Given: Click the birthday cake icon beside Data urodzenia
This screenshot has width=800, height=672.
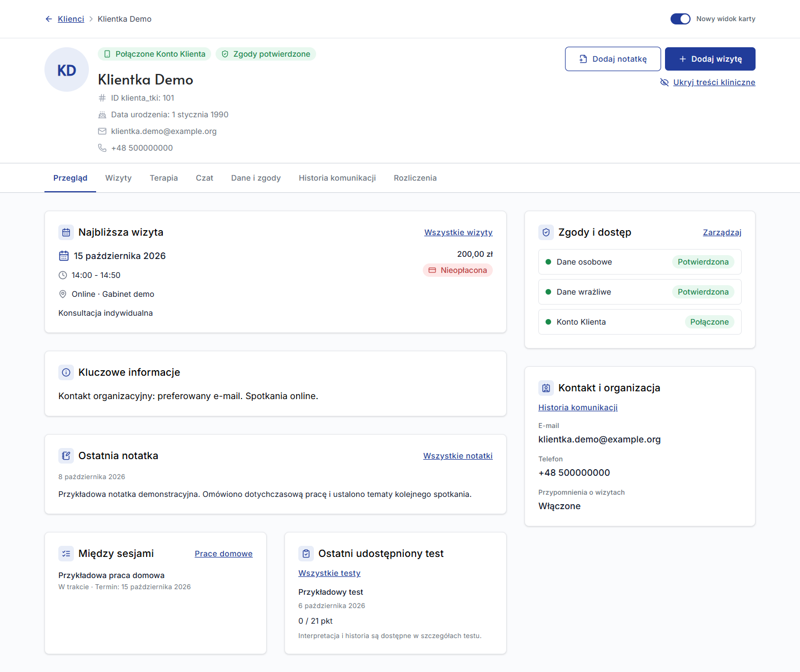Looking at the screenshot, I should coord(102,115).
